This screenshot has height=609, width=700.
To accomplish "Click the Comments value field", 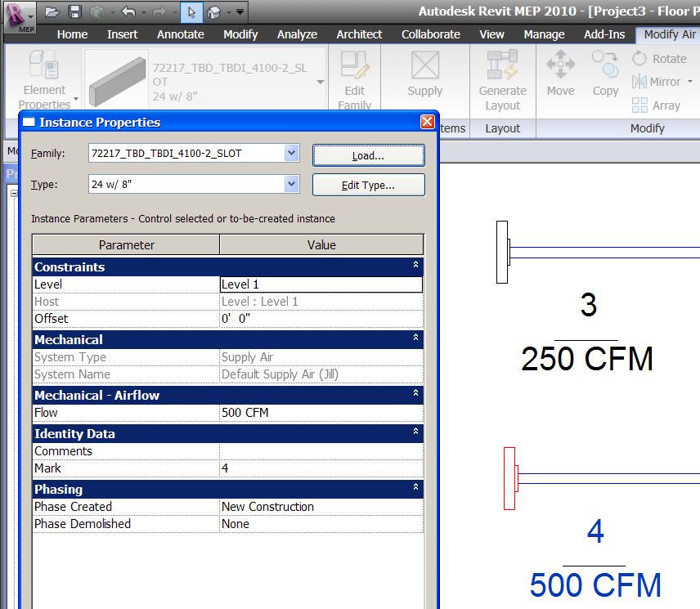I will 321,451.
